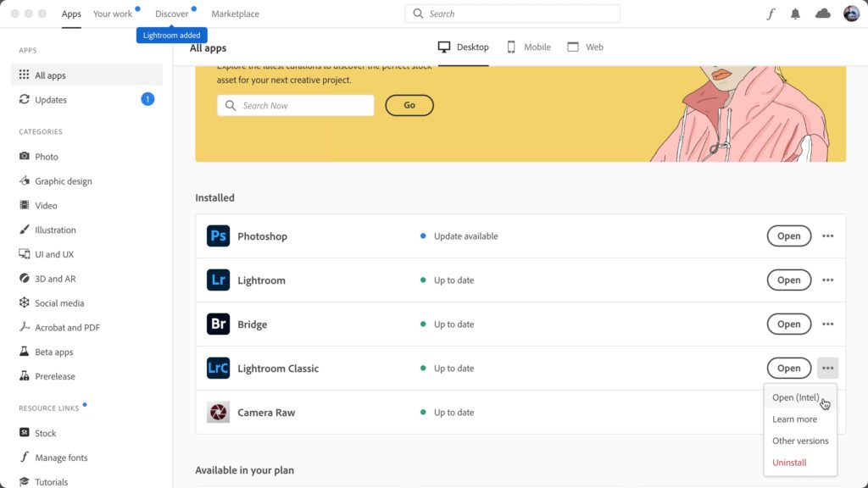Choose Other versions from menu
This screenshot has width=868, height=488.
coord(800,441)
